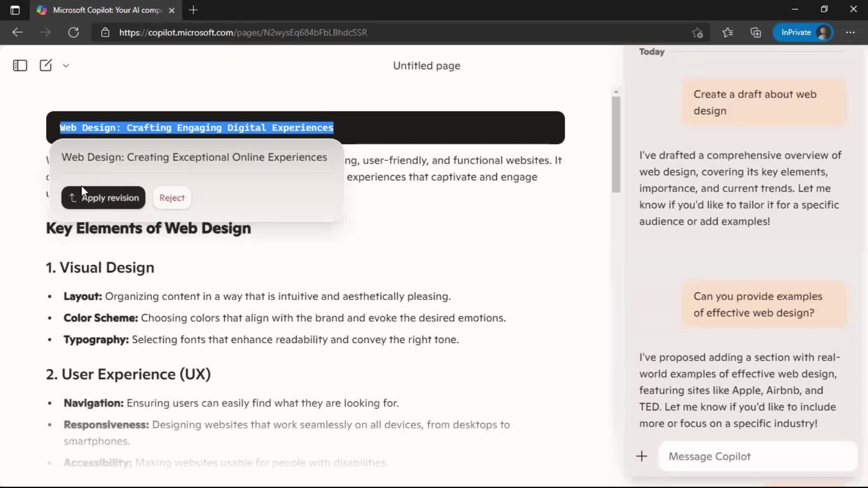Go back to the previous page
Image resolution: width=868 pixels, height=488 pixels.
[18, 33]
